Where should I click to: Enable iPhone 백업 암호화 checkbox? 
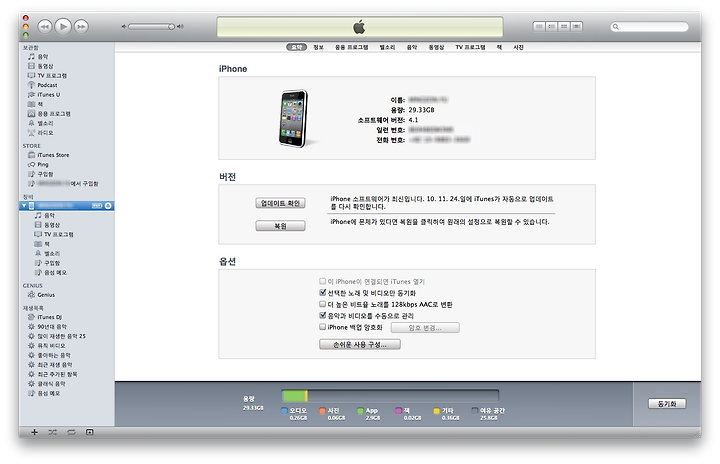pos(322,327)
